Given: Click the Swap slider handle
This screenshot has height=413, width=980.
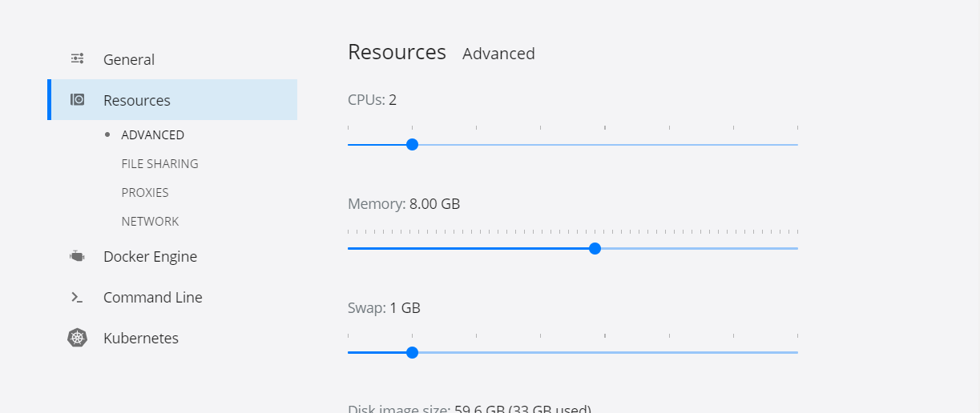Looking at the screenshot, I should [412, 352].
